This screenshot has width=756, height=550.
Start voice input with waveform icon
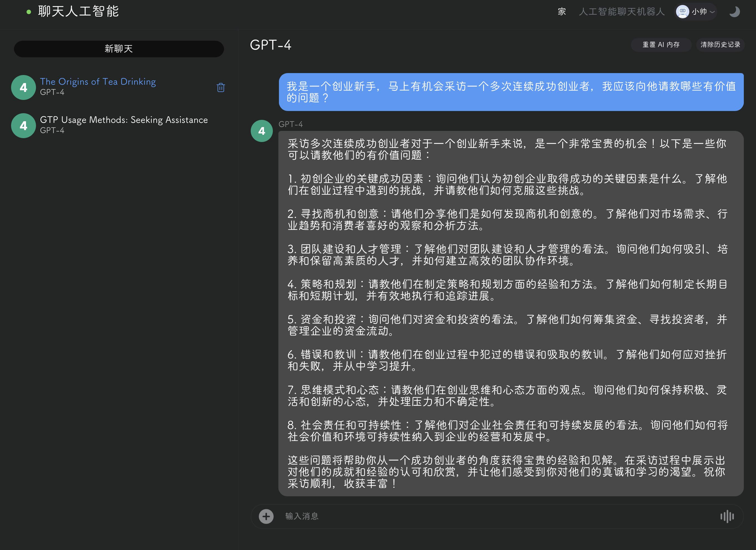(727, 516)
